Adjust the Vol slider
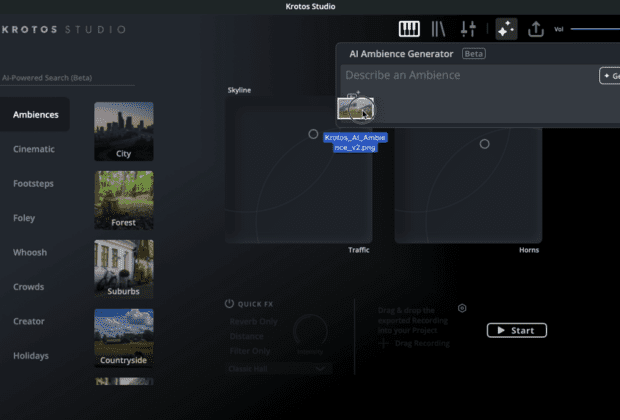 pyautogui.click(x=595, y=29)
